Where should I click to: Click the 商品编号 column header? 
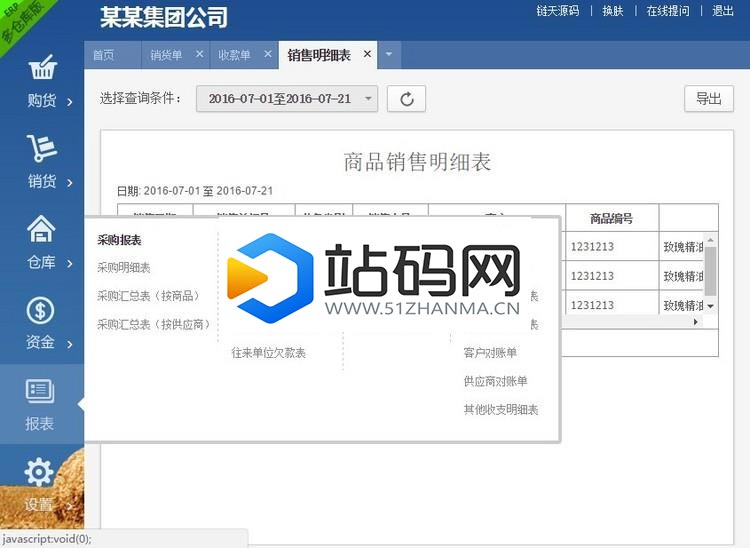(612, 219)
